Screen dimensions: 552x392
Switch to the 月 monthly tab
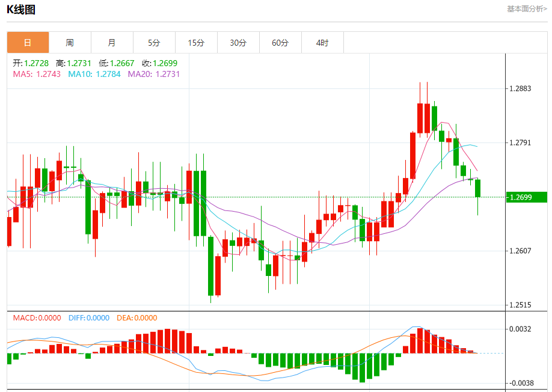(x=112, y=43)
